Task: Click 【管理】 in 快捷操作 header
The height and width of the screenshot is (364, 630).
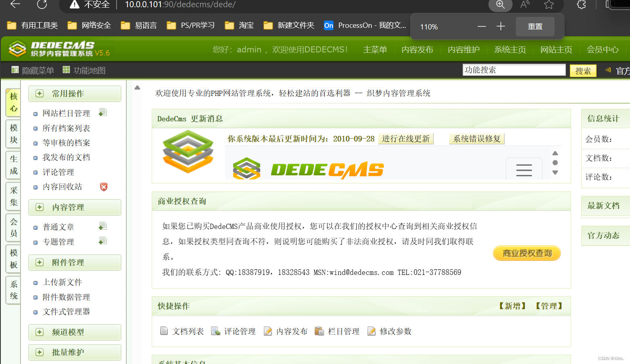Action: pos(549,306)
